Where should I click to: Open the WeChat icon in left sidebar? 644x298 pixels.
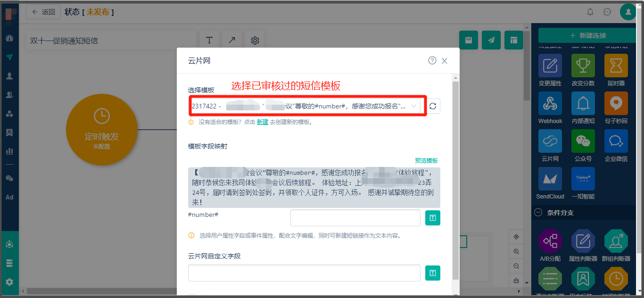(x=9, y=178)
